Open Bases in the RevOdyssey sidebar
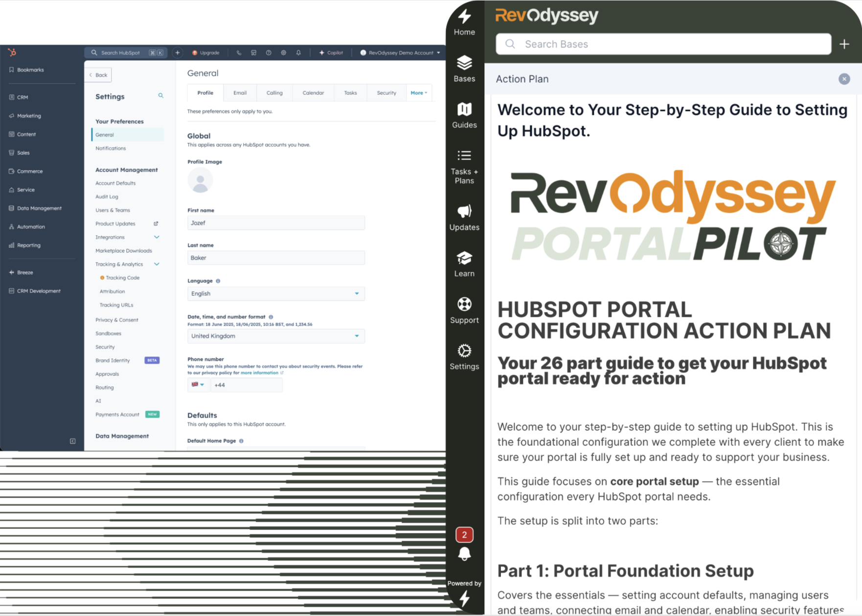 pyautogui.click(x=464, y=69)
